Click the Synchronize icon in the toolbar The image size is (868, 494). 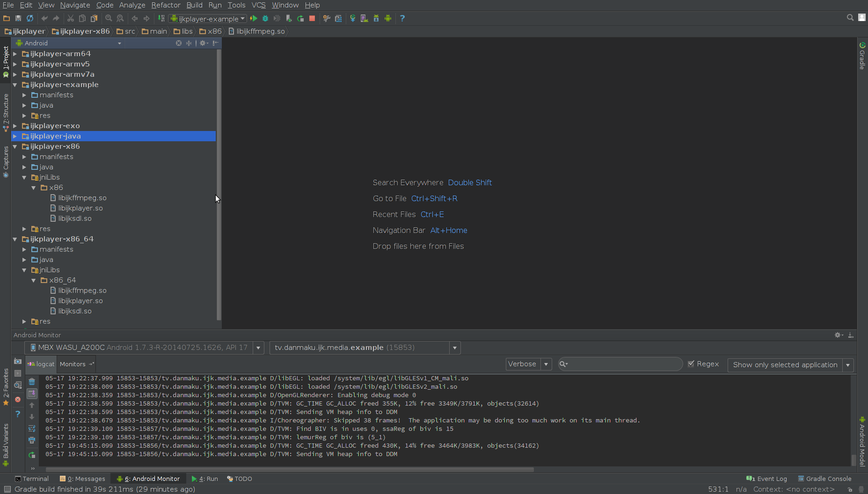30,18
